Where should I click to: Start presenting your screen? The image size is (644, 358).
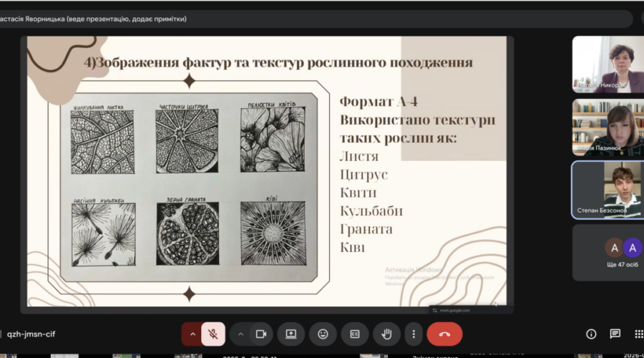point(291,334)
